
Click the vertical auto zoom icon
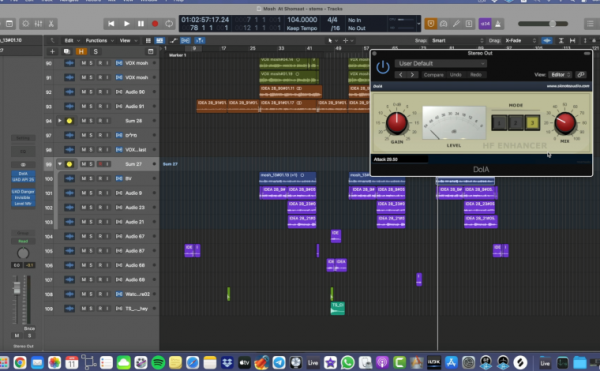[561, 41]
